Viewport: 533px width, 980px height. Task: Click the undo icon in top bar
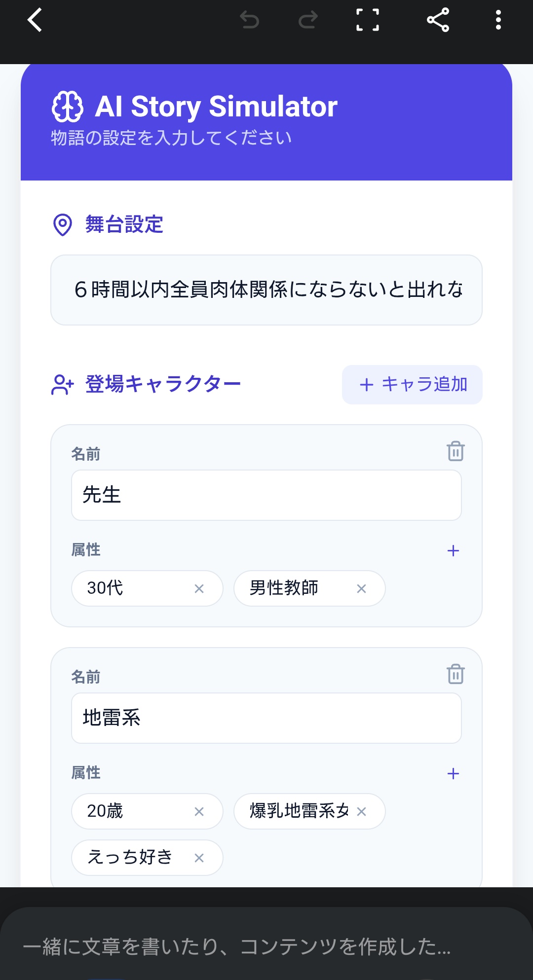[249, 20]
